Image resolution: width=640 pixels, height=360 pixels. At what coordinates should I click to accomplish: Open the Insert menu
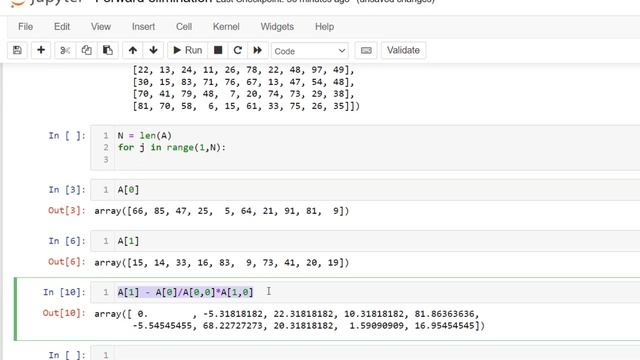click(143, 27)
